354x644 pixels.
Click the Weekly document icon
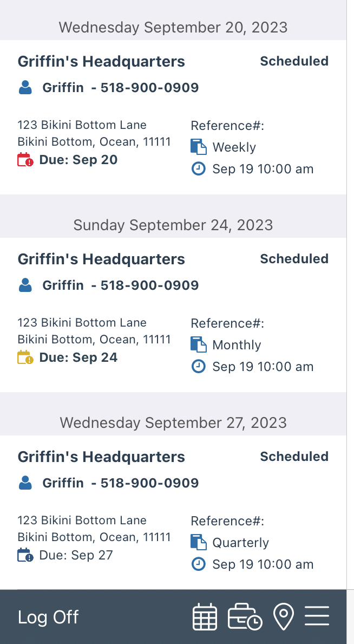199,147
